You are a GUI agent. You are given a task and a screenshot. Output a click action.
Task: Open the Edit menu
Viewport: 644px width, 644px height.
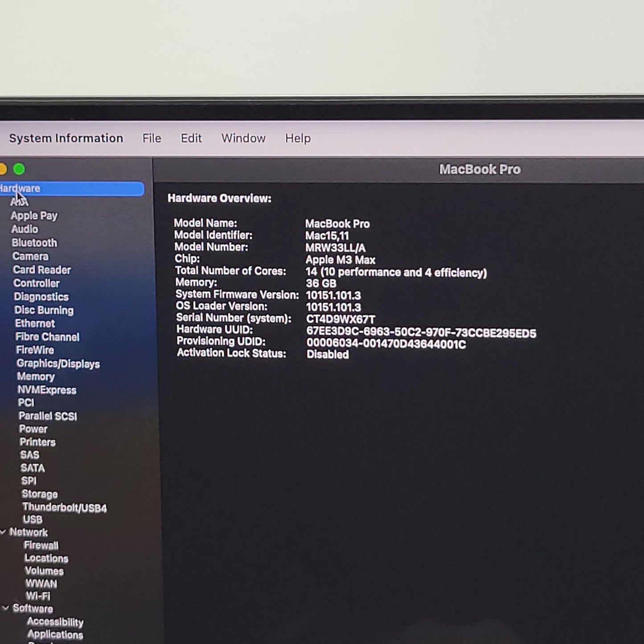click(x=191, y=138)
